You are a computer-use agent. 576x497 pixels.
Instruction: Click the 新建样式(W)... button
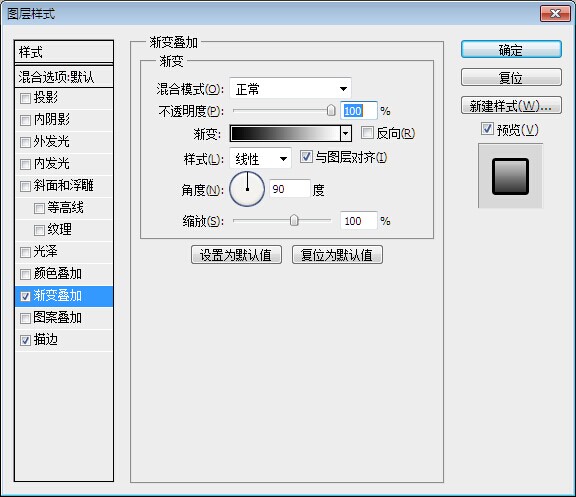tap(511, 106)
